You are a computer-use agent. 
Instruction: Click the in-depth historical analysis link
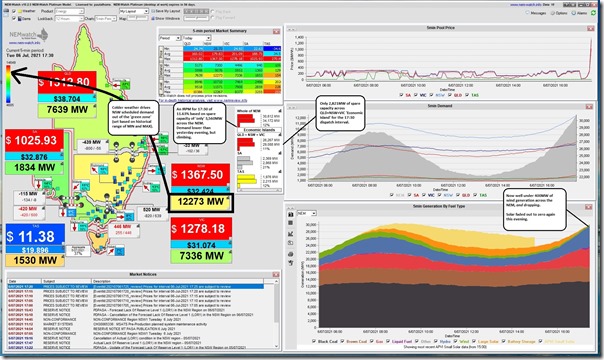coord(203,100)
